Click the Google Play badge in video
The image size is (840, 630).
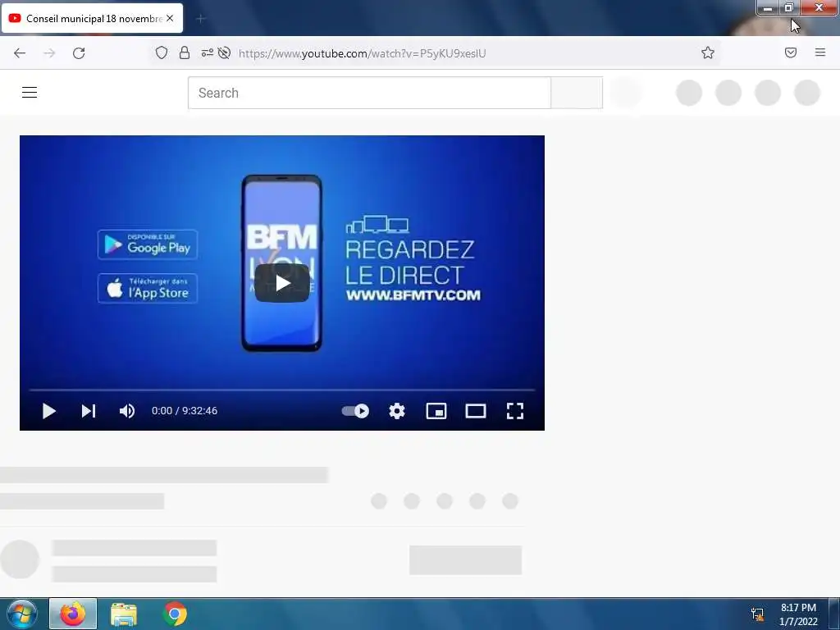coord(148,244)
